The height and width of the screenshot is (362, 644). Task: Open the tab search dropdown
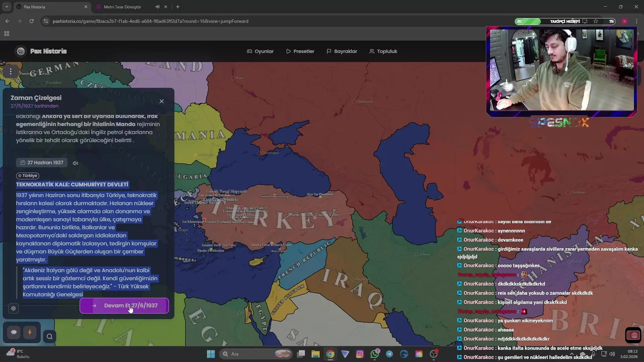6,7
